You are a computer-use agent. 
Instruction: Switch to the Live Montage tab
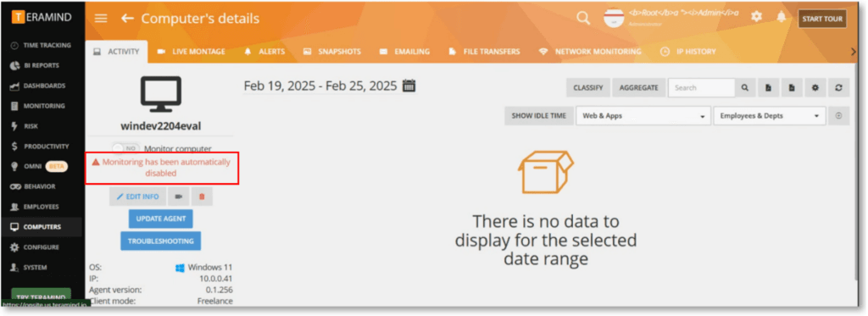[x=192, y=52]
